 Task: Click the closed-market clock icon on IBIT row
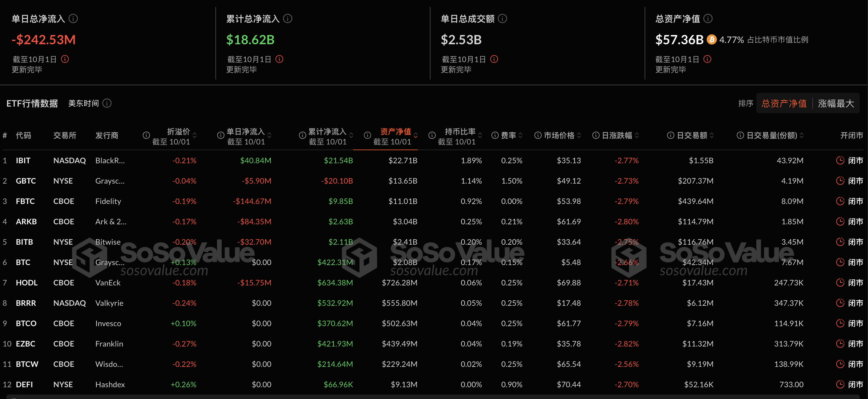[840, 160]
